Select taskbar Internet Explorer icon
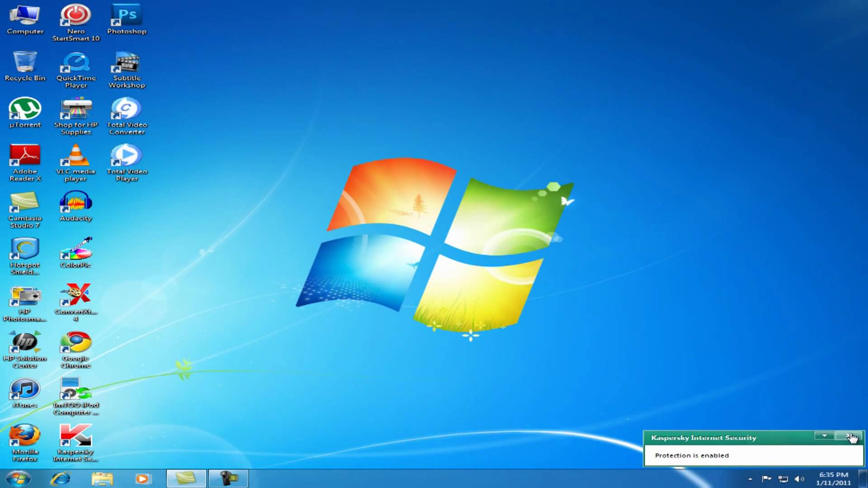Screen dimensions: 868x488 coord(60,479)
